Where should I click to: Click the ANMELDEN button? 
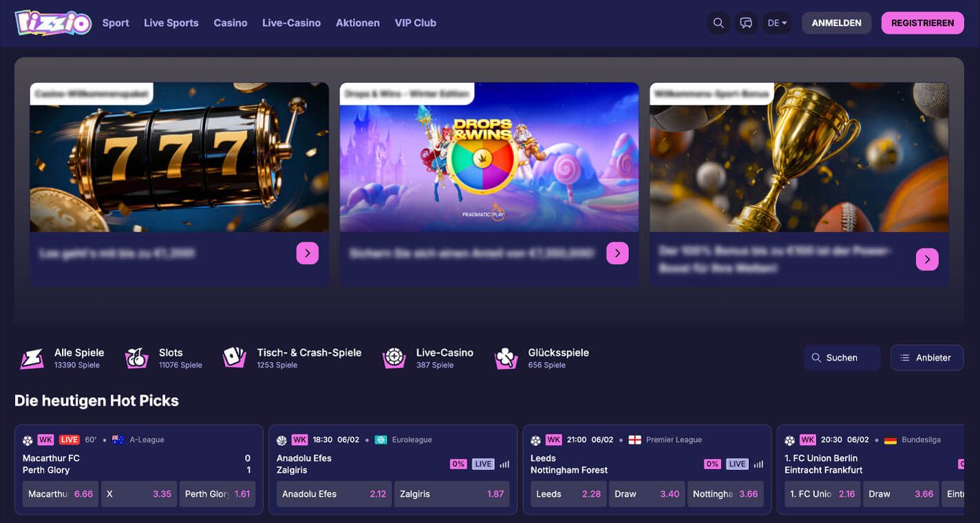[x=836, y=23]
